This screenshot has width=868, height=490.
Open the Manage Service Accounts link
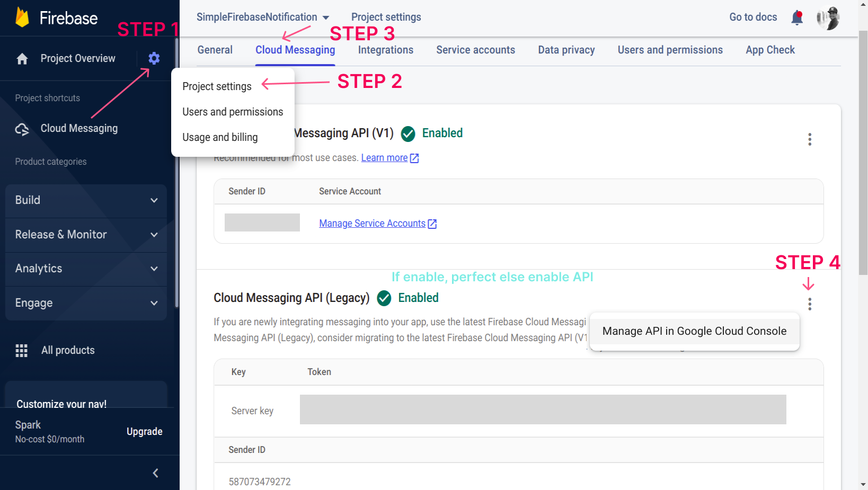(x=373, y=224)
